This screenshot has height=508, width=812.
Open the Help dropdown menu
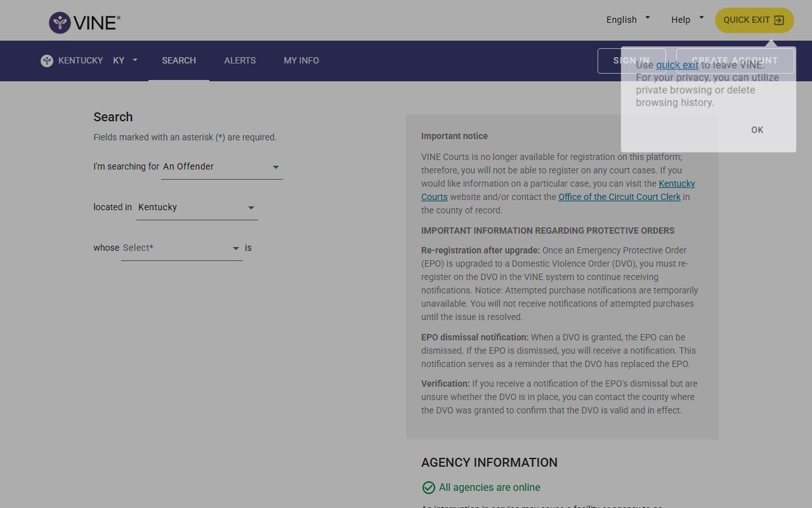(x=688, y=20)
